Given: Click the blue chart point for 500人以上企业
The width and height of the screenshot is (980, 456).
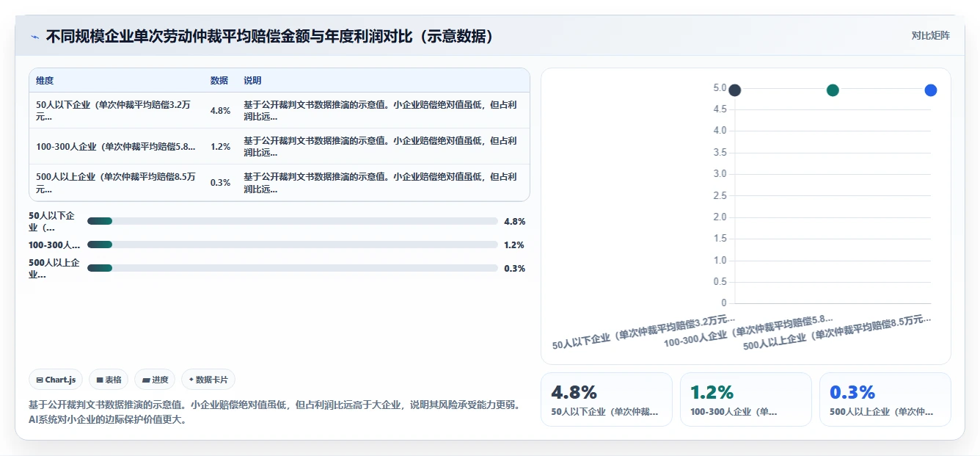Looking at the screenshot, I should click(930, 90).
